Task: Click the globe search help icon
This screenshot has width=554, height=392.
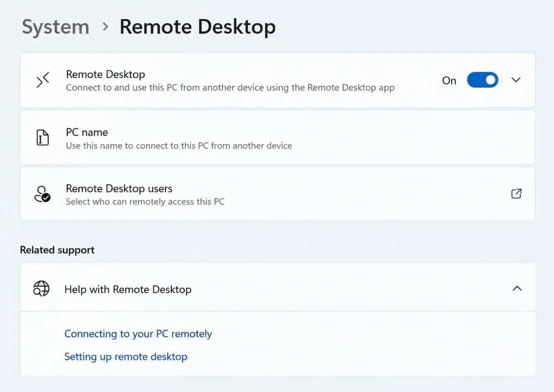Action: 41,289
